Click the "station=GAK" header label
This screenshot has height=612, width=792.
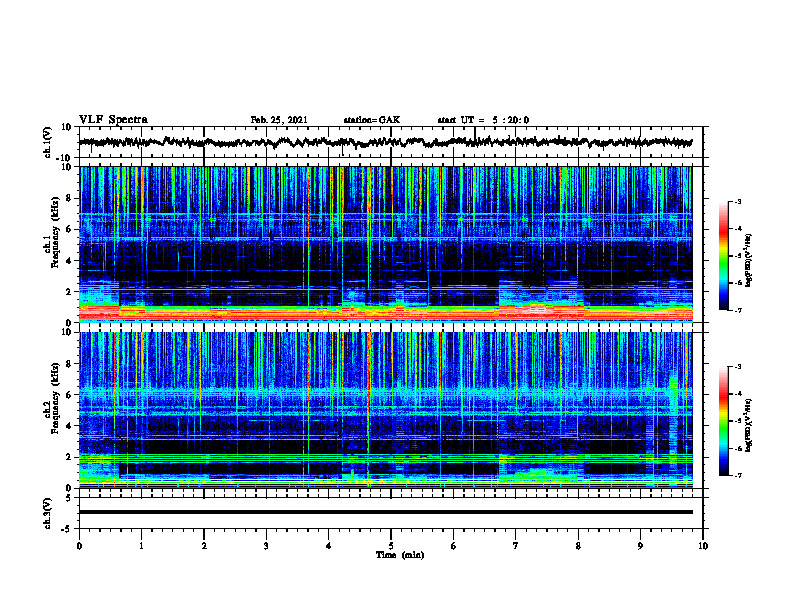372,120
